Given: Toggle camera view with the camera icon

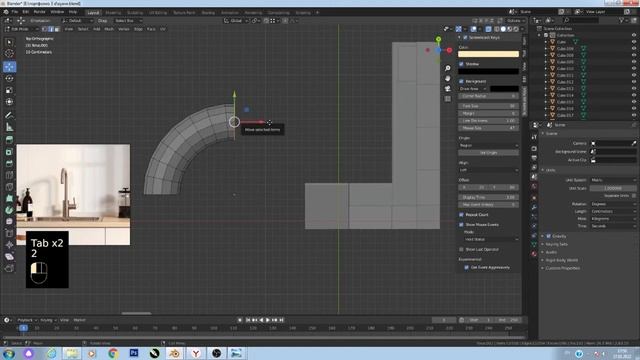Looking at the screenshot, I should pyautogui.click(x=448, y=88).
